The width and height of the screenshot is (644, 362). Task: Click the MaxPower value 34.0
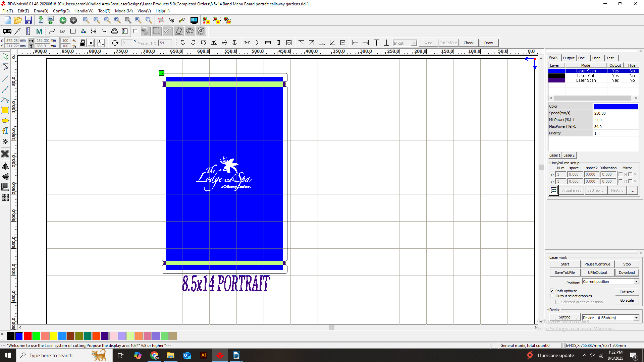[616, 127]
